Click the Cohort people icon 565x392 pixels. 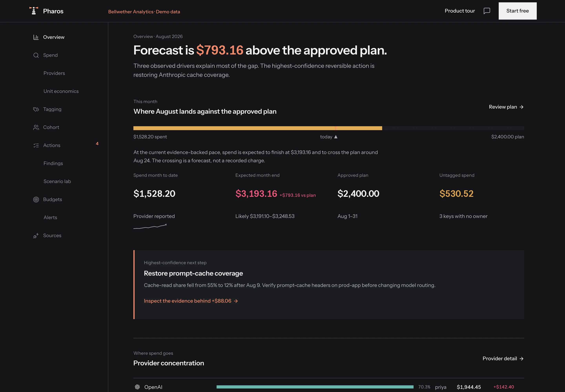36,127
